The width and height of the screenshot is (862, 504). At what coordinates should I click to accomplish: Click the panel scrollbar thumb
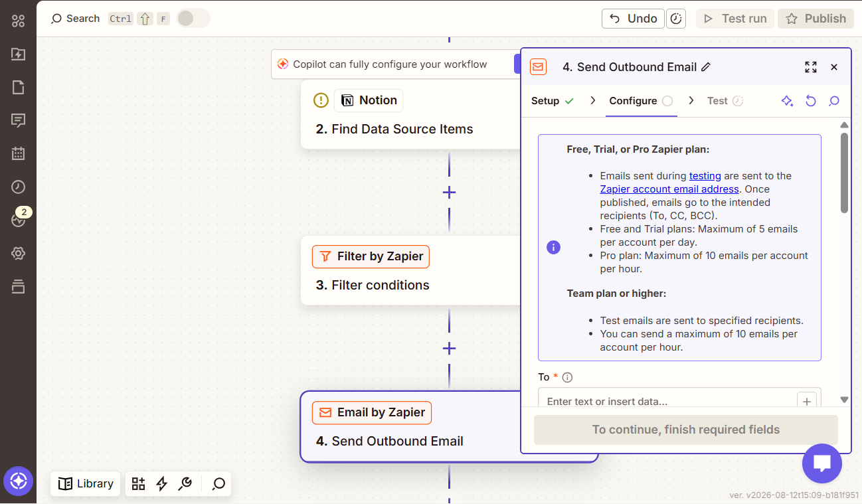[844, 173]
